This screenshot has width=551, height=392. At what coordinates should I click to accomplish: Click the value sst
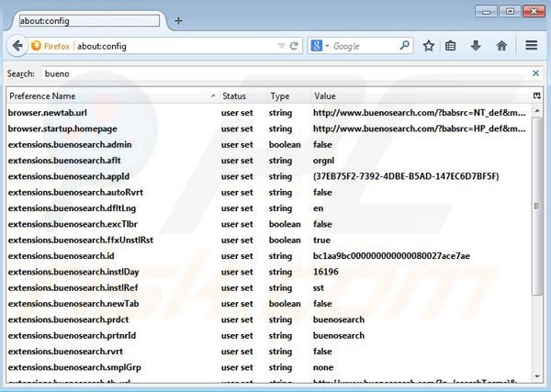point(319,287)
